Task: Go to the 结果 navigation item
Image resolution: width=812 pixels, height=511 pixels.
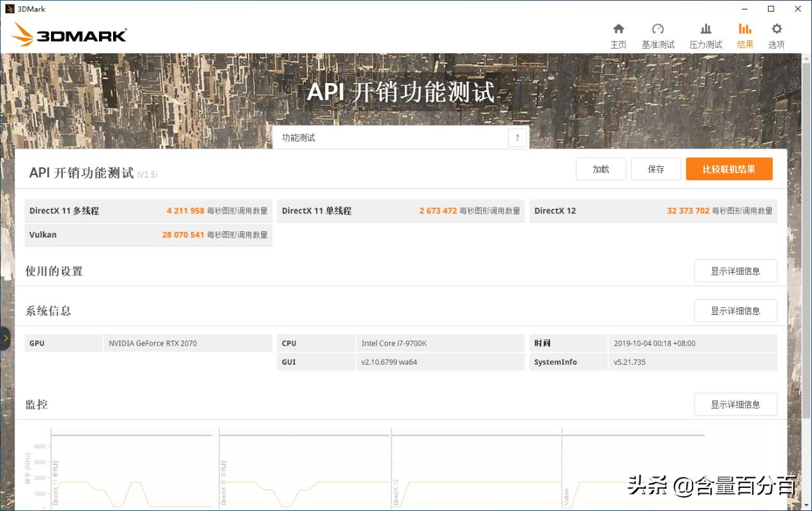Action: [744, 35]
